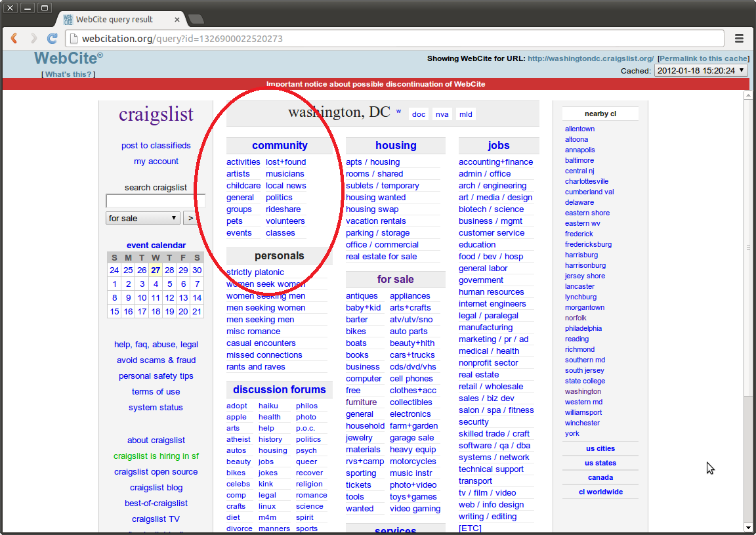
Task: Select the 'doc' area tab
Action: pyautogui.click(x=419, y=114)
